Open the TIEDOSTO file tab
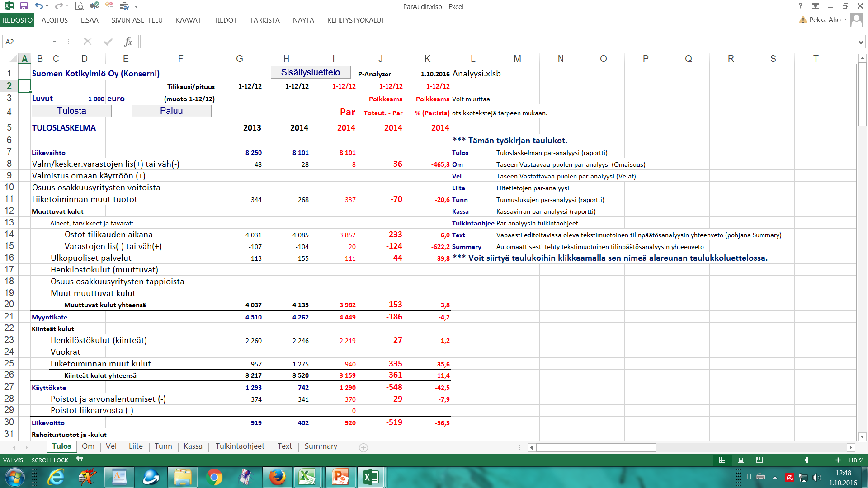The width and height of the screenshot is (868, 488). point(17,20)
